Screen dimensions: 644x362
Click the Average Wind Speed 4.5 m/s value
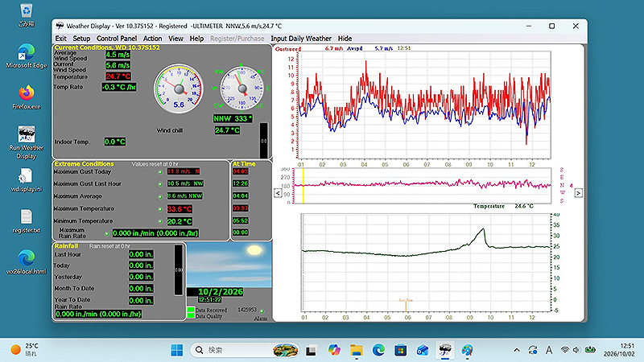point(118,54)
